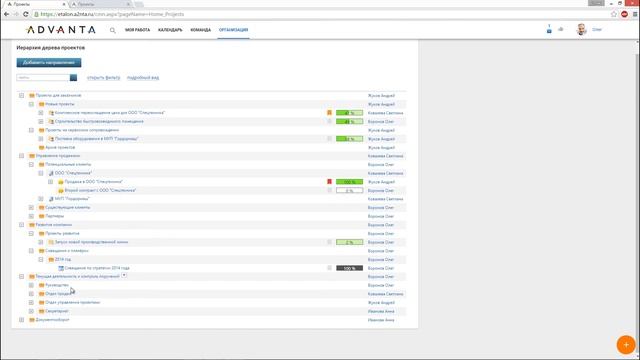Screen dimensions: 640x360
Task: Open "Запуск новой производственной линии" project
Action: 91,242
